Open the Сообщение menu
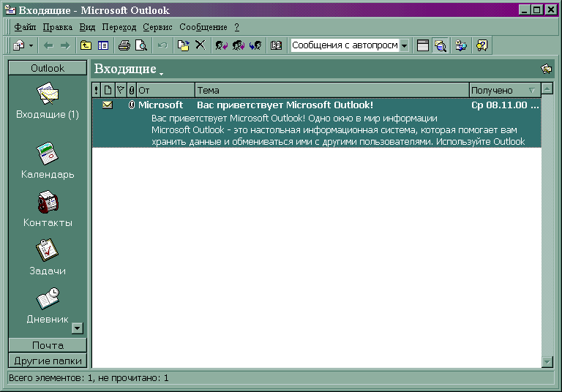Screen dimensions: 562x392 203,27
